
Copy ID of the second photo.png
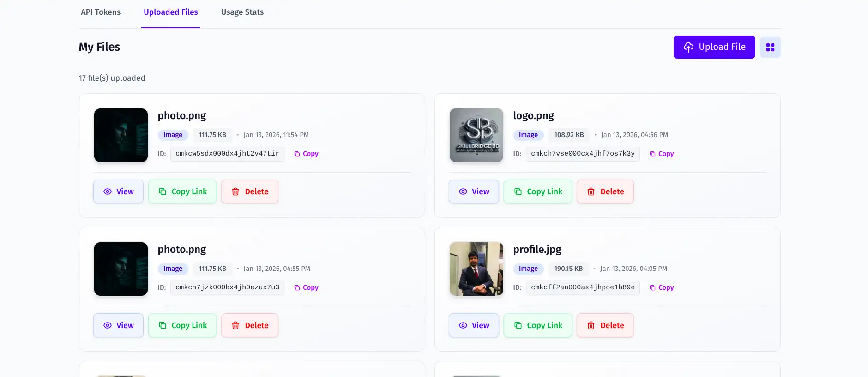(306, 287)
